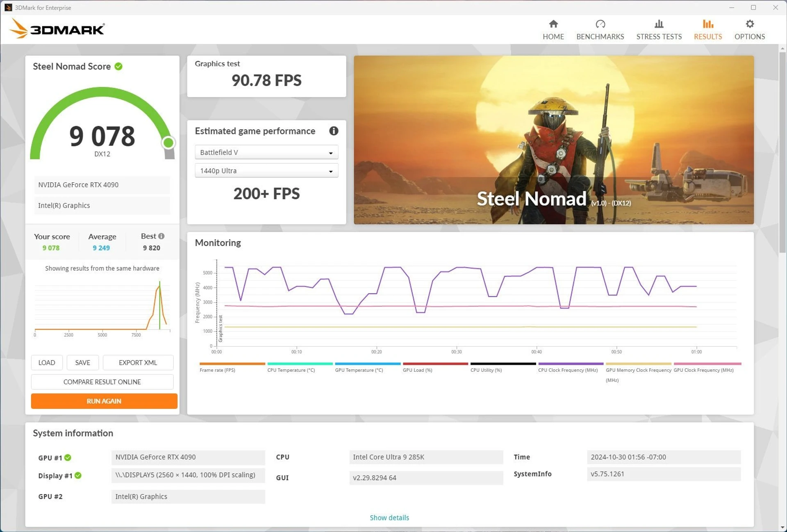Click the 90.78 FPS graphics test result
The height and width of the screenshot is (532, 787).
pyautogui.click(x=266, y=80)
